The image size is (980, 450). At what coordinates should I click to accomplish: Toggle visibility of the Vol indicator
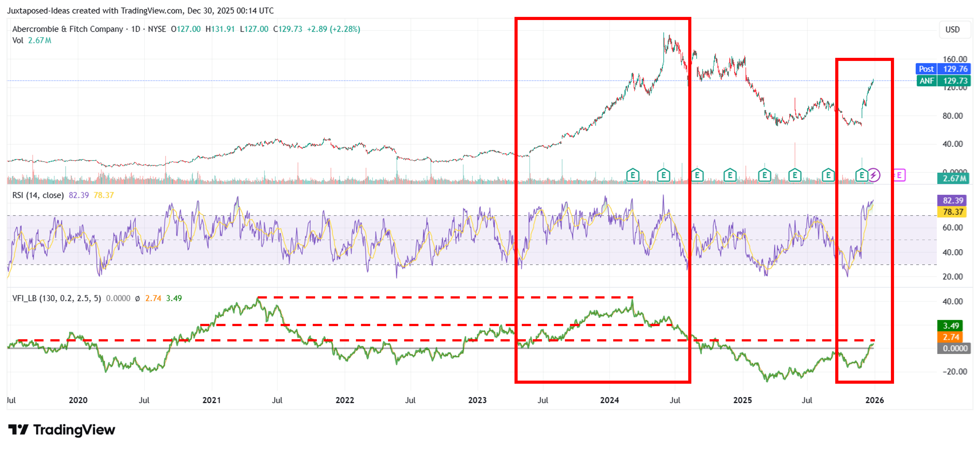[x=18, y=41]
